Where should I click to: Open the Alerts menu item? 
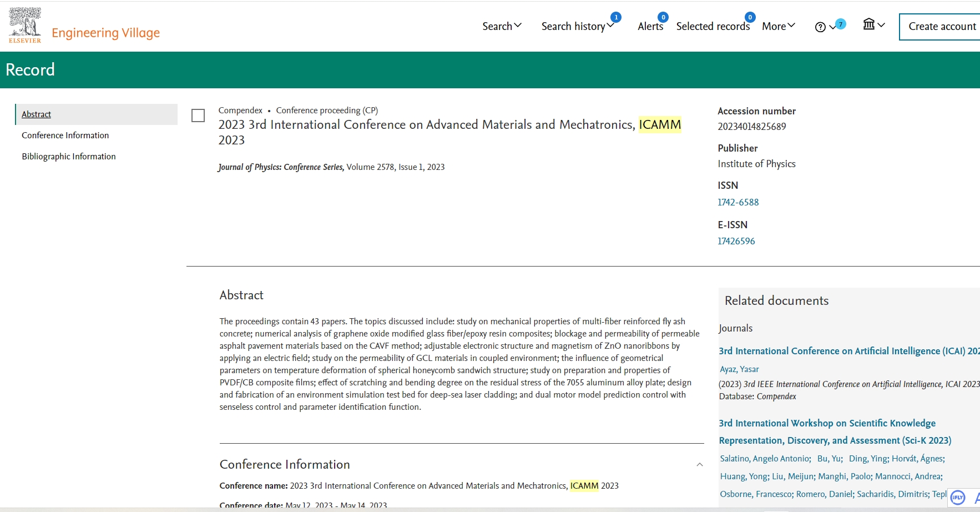(x=650, y=26)
